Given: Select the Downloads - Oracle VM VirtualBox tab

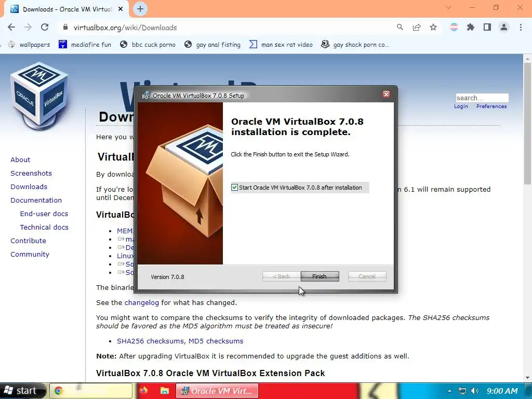Looking at the screenshot, I should pyautogui.click(x=66, y=9).
